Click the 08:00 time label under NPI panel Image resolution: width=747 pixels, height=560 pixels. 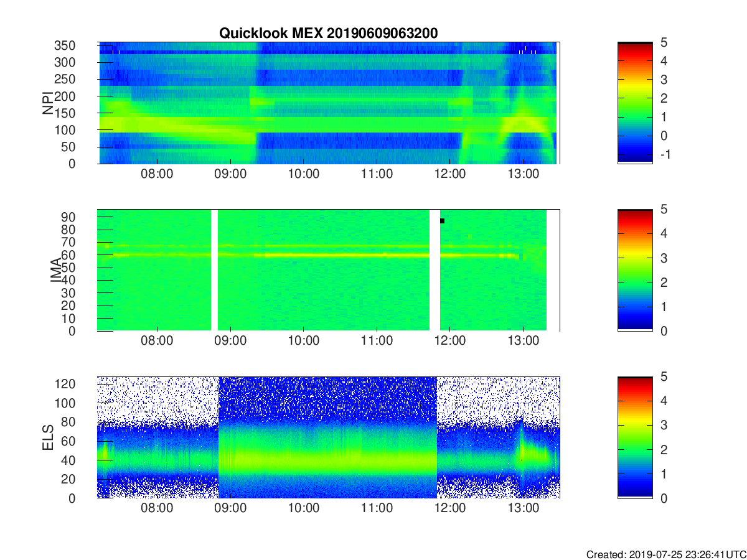coord(157,175)
